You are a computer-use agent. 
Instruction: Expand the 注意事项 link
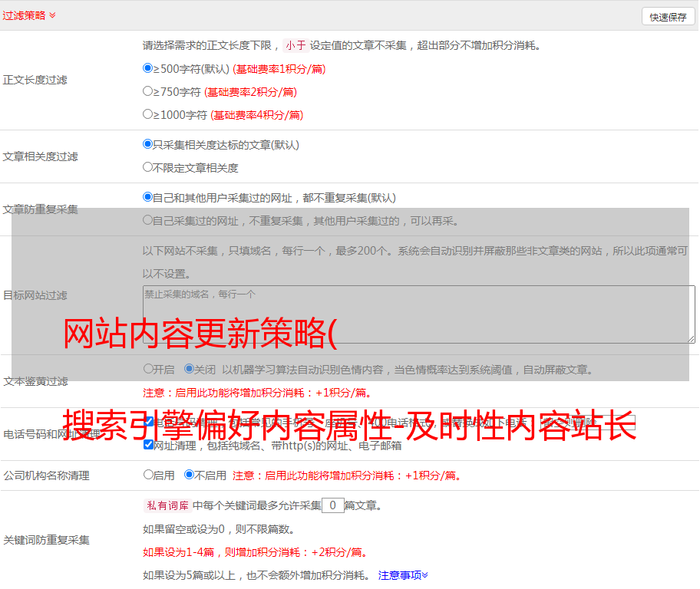point(403,575)
